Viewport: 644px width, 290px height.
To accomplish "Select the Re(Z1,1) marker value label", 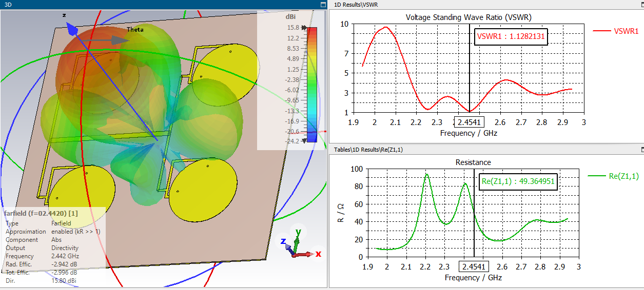I will [x=518, y=181].
